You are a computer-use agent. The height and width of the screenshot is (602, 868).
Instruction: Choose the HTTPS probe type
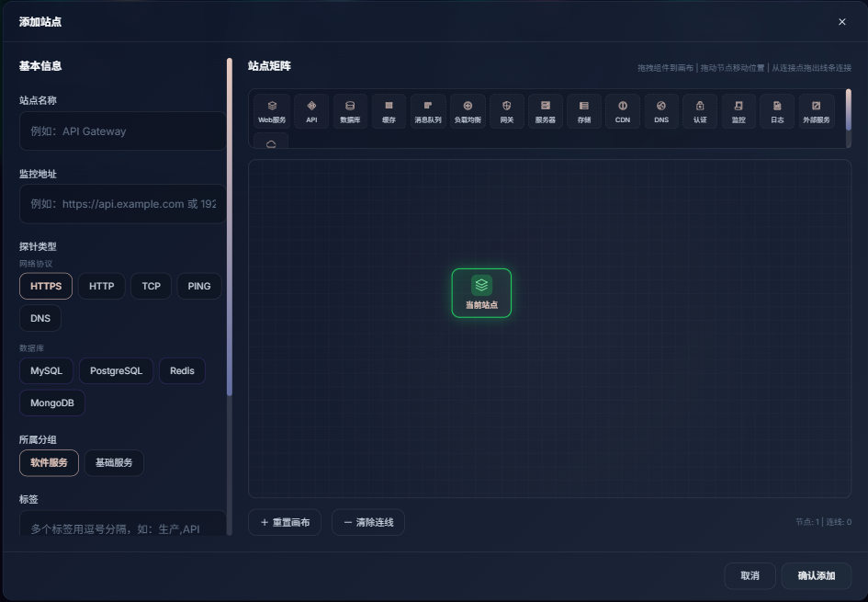coord(46,286)
